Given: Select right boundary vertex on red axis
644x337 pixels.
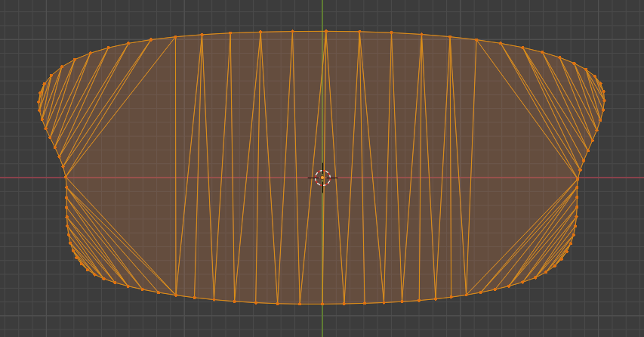Looking at the screenshot, I should 578,179.
